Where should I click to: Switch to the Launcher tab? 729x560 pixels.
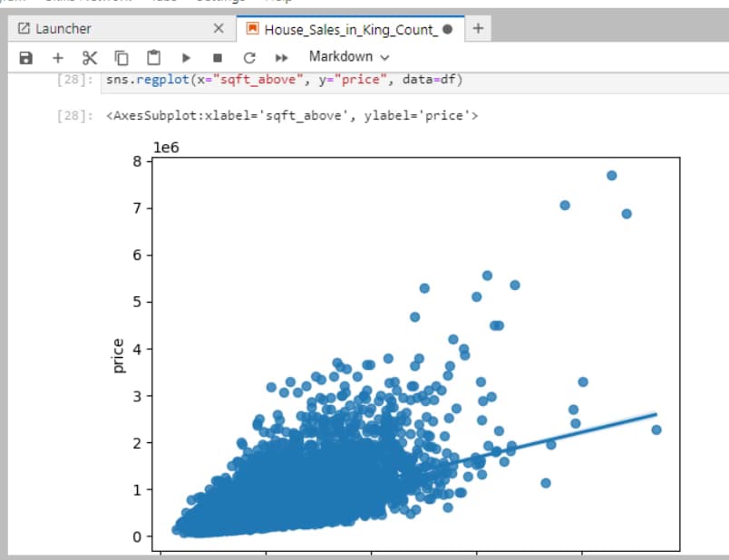63,29
